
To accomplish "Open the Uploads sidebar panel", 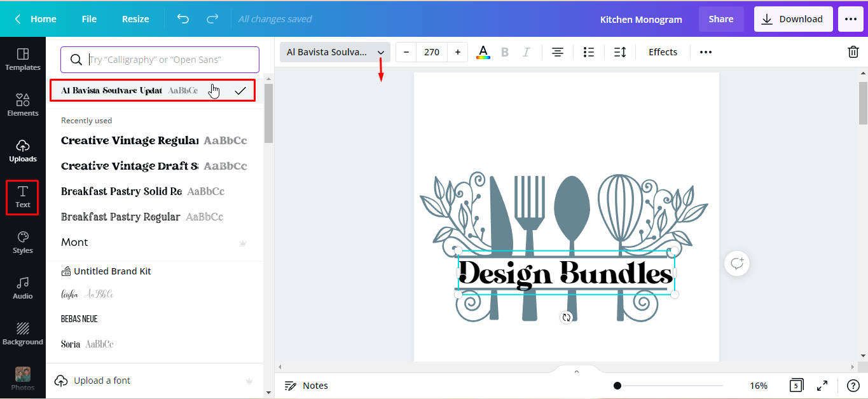I will 23,151.
